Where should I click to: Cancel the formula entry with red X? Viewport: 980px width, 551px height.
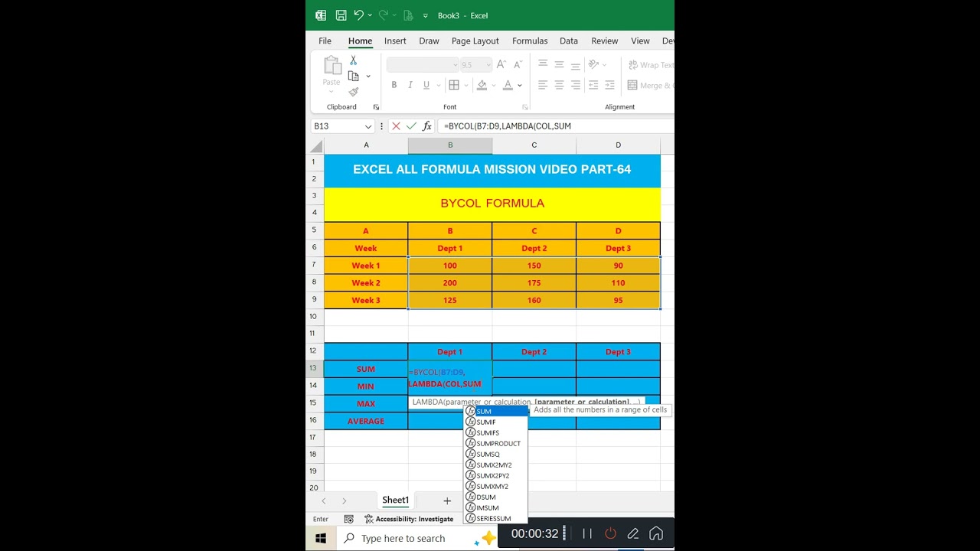pos(396,126)
